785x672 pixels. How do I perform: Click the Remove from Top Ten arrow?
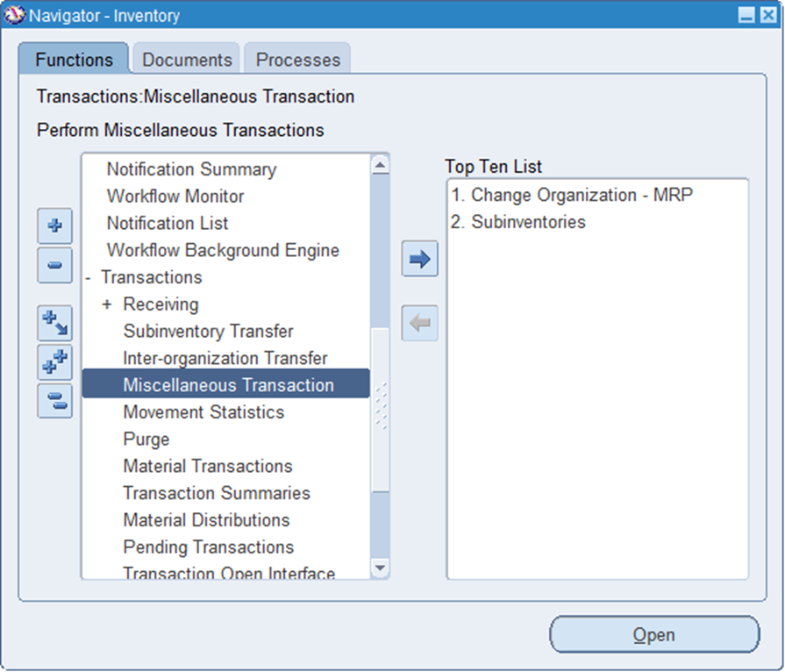(419, 324)
